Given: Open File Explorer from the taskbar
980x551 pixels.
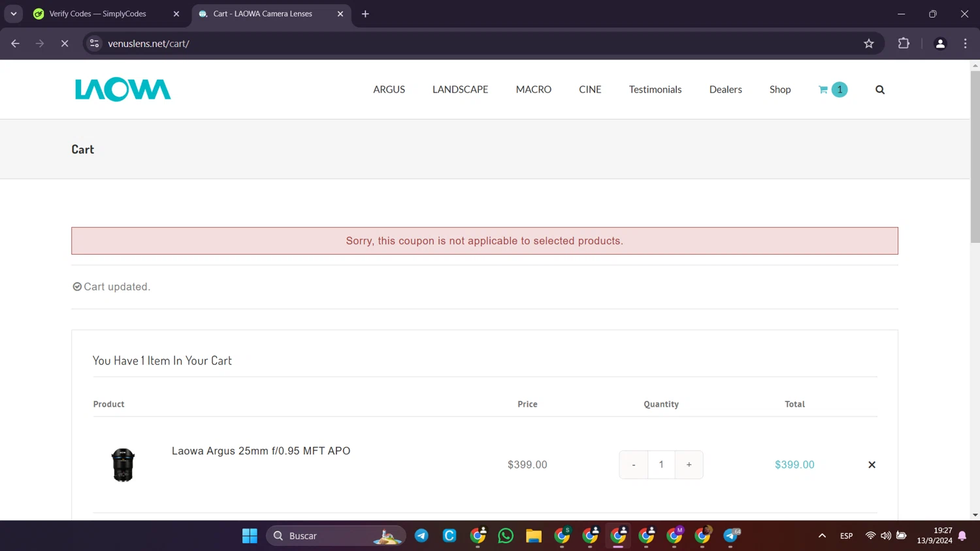Looking at the screenshot, I should [x=534, y=536].
